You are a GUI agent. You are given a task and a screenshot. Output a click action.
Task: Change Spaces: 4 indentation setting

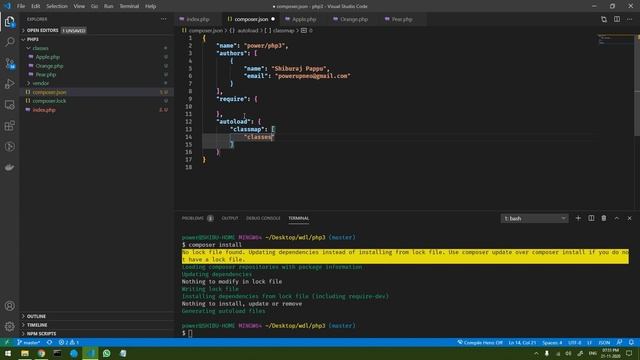(552, 342)
